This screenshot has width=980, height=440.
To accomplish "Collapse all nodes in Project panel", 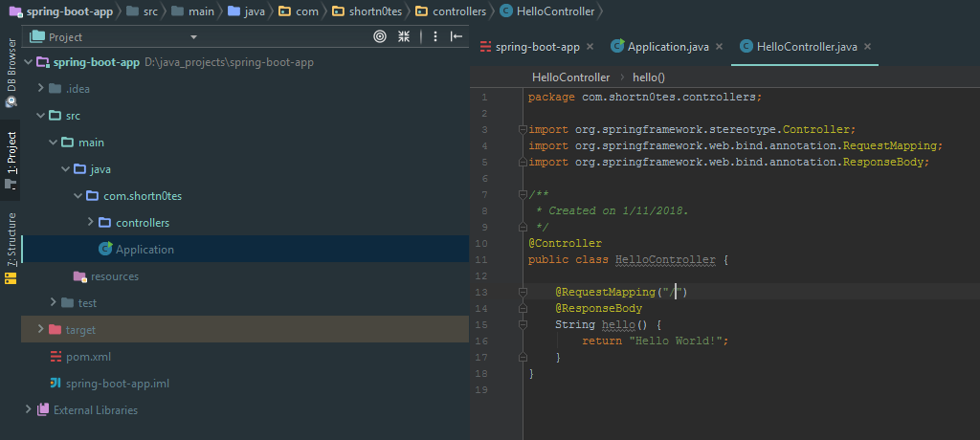I will tap(405, 36).
